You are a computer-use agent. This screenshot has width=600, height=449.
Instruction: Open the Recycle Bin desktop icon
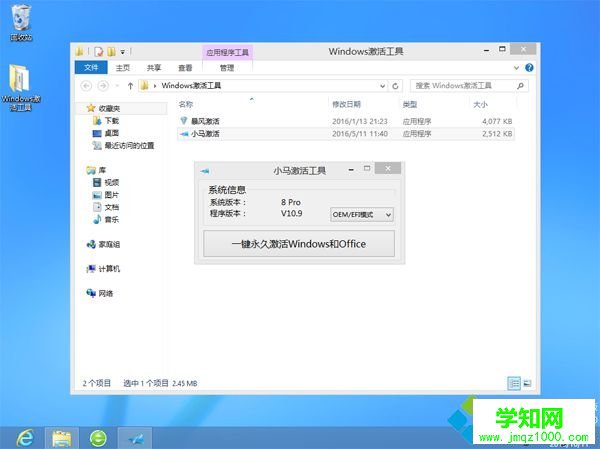pyautogui.click(x=21, y=22)
